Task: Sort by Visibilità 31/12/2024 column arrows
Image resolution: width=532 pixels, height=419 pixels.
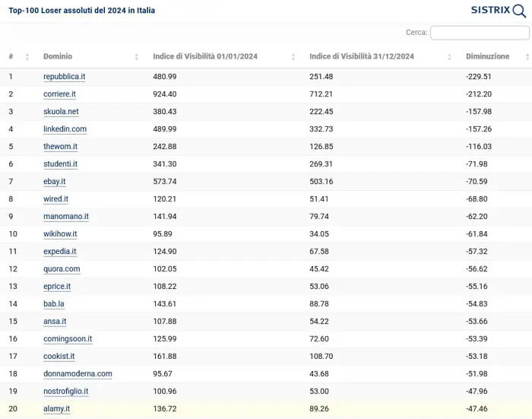Action: click(x=450, y=57)
